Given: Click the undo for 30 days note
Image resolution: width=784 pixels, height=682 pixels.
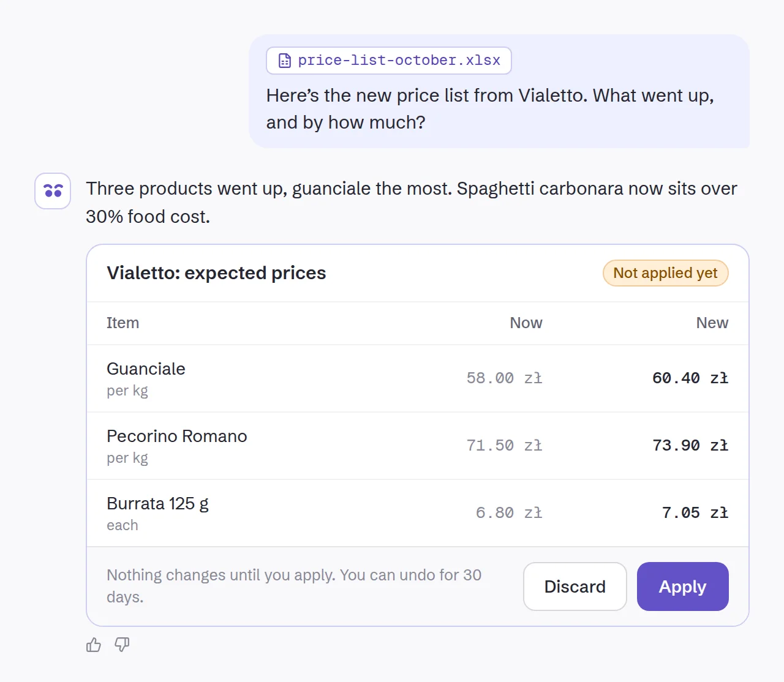Looking at the screenshot, I should (294, 586).
